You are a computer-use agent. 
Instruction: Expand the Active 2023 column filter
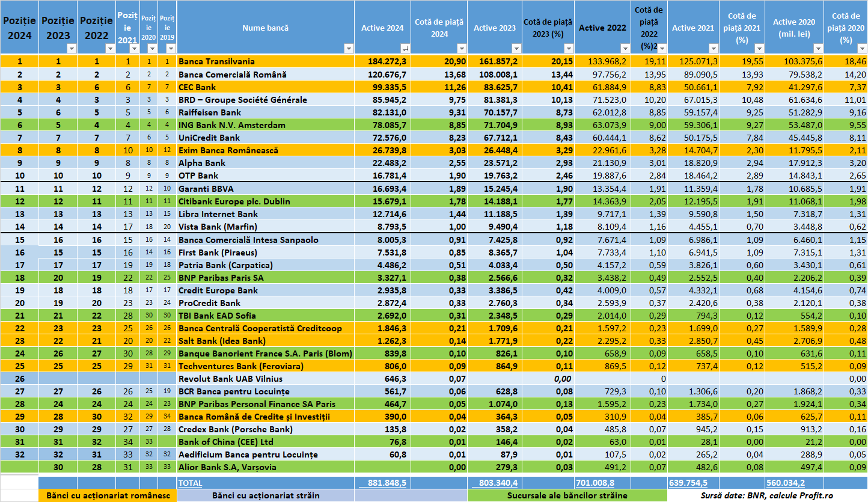click(x=516, y=48)
